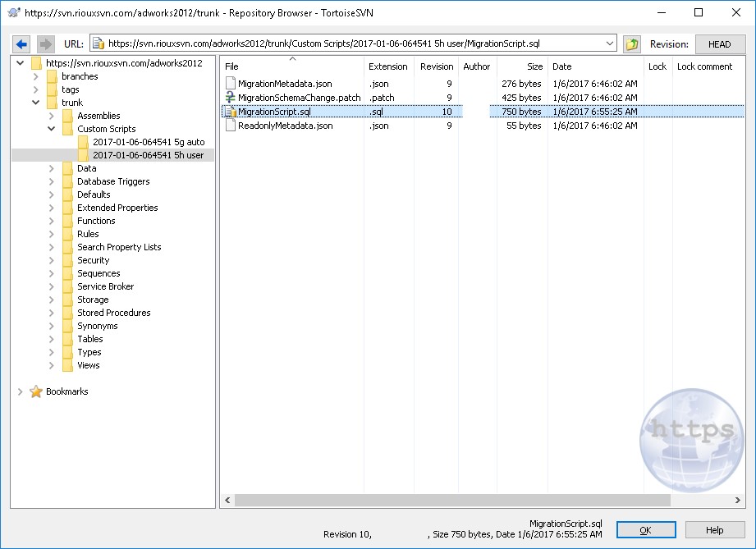Image resolution: width=756 pixels, height=549 pixels.
Task: Click the 276 bytes size cell
Action: coord(521,84)
